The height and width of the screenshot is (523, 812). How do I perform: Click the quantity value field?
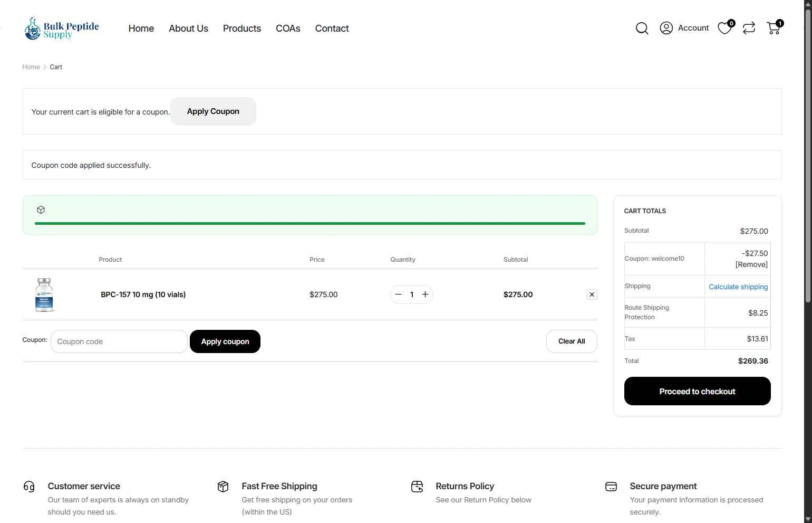tap(412, 294)
